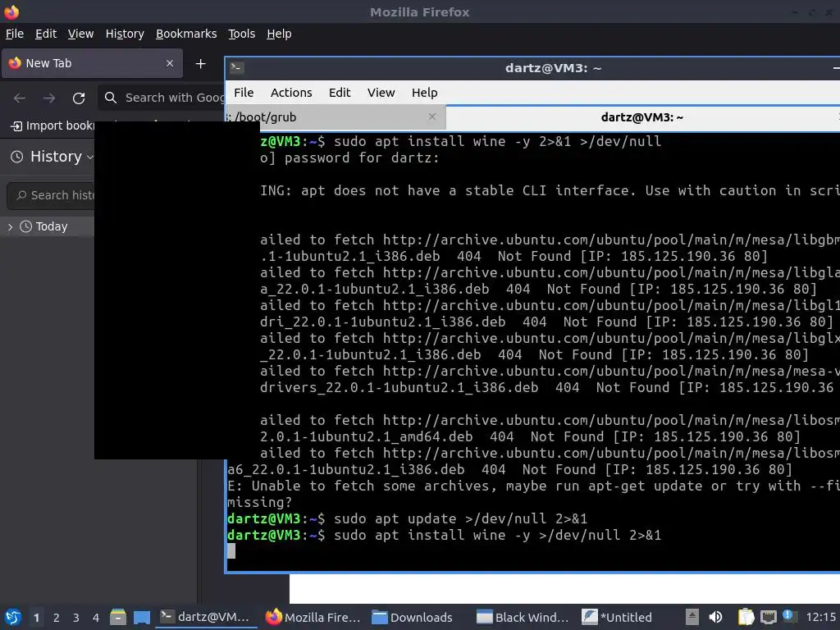Viewport: 840px width, 630px height.
Task: Open the Firefox File menu
Action: click(15, 34)
